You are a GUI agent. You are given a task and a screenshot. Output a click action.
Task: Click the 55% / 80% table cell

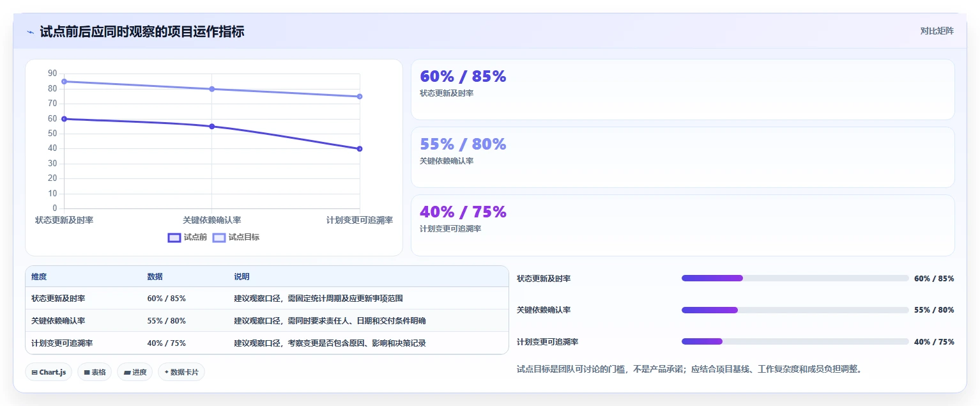click(x=166, y=321)
